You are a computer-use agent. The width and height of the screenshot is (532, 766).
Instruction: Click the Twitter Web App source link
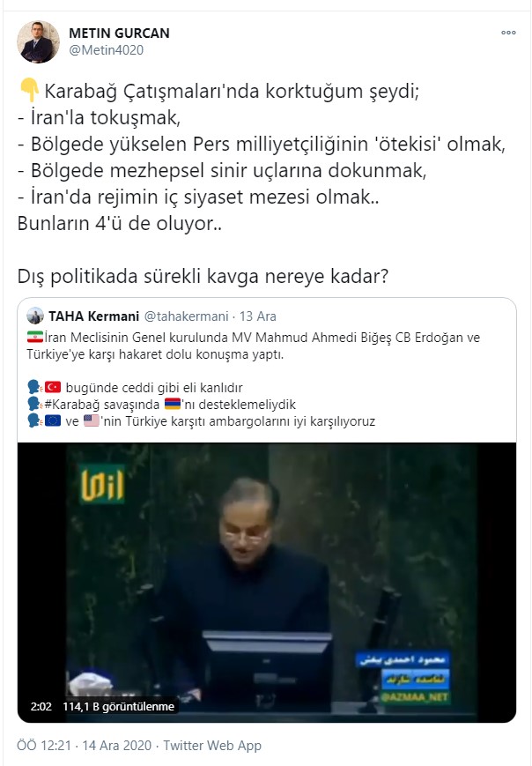tap(212, 746)
